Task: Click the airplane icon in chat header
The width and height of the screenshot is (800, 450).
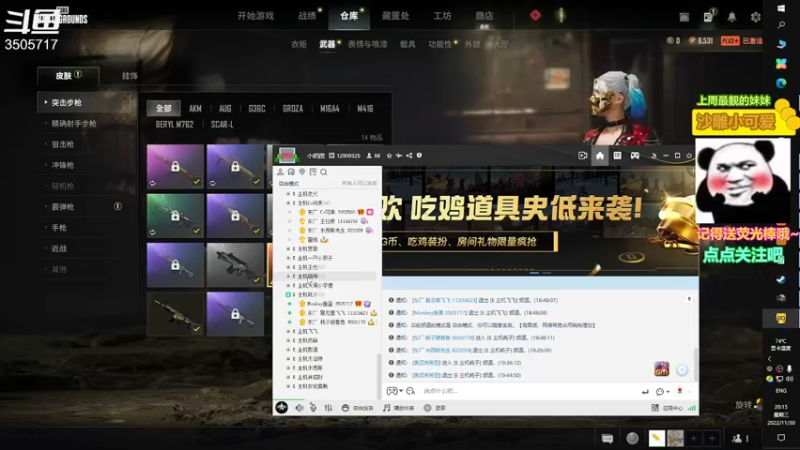Action: coord(399,156)
